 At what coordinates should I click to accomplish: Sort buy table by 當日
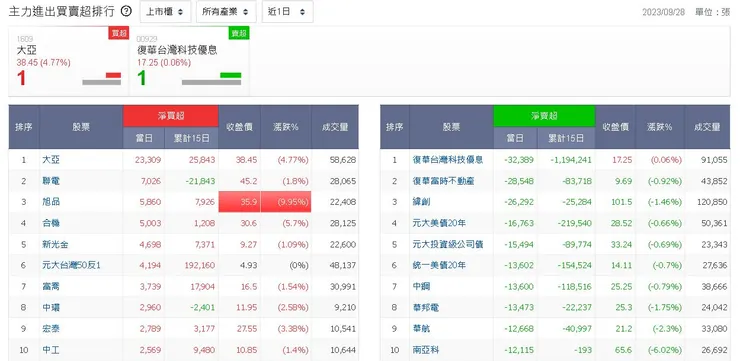coord(144,138)
